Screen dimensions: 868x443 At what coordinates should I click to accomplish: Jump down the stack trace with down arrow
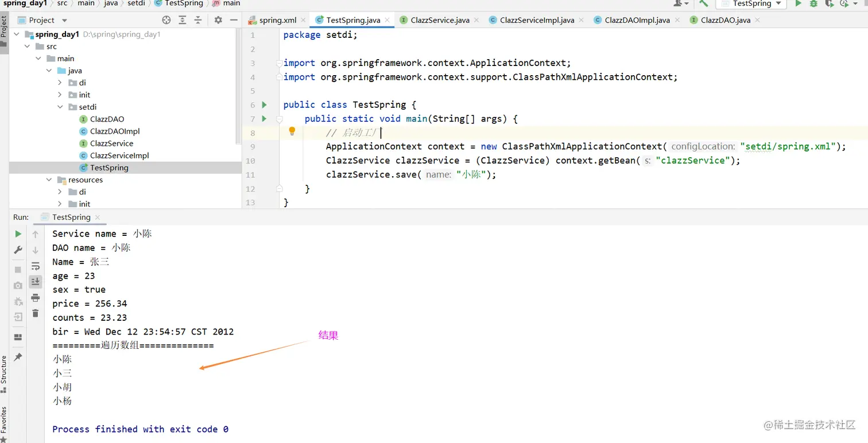pyautogui.click(x=36, y=250)
